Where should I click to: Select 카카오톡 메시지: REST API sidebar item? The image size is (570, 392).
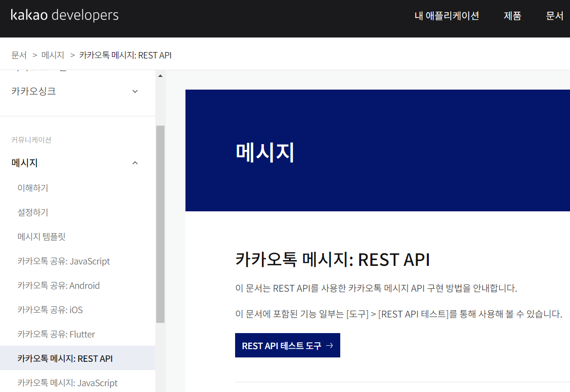77,358
